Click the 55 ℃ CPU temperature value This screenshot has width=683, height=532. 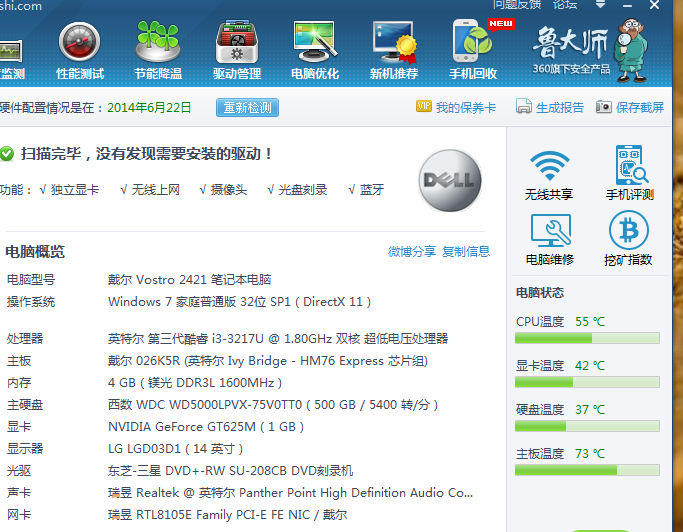click(x=590, y=322)
